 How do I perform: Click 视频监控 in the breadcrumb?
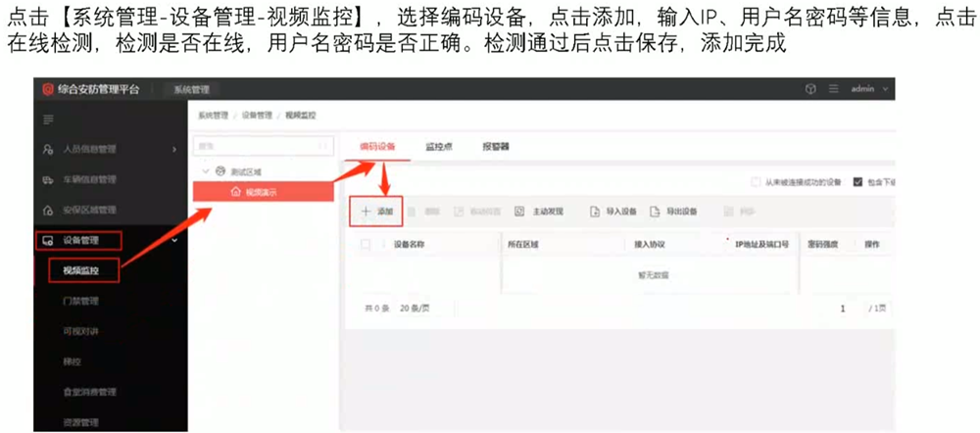tap(301, 116)
